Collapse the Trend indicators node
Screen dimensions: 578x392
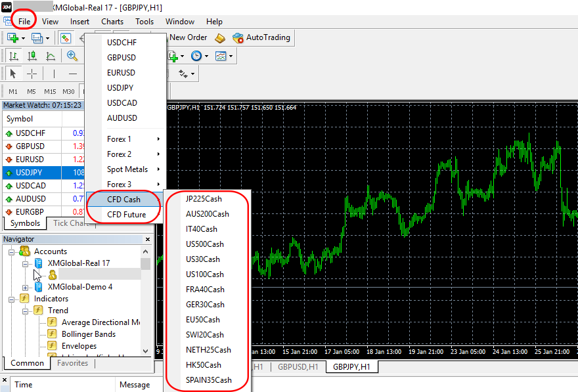coord(25,311)
